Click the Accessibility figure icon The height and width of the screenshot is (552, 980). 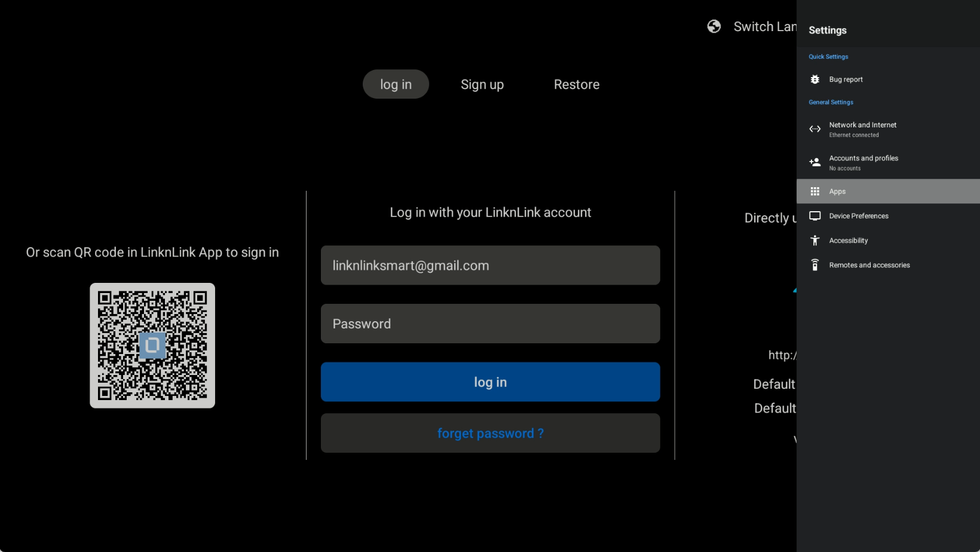[814, 240]
